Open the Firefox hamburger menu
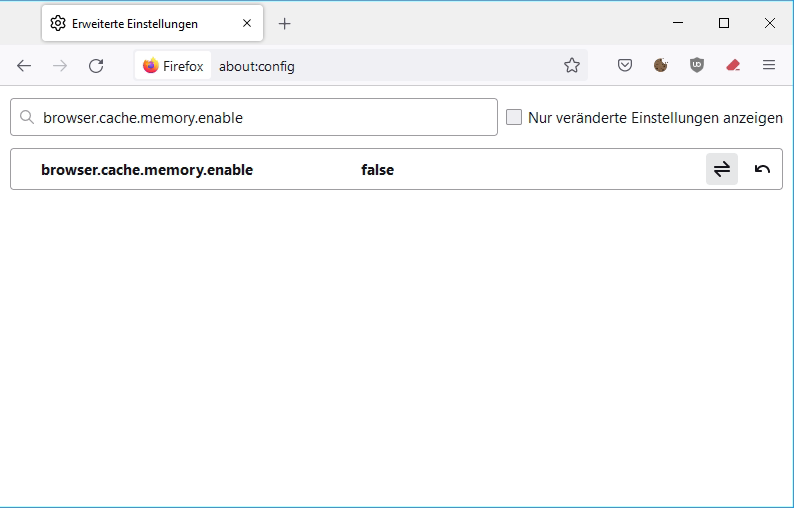This screenshot has height=508, width=794. coord(769,65)
